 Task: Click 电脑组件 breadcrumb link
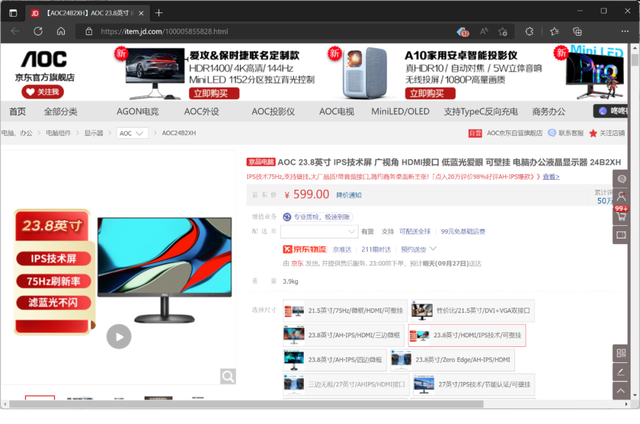point(58,133)
